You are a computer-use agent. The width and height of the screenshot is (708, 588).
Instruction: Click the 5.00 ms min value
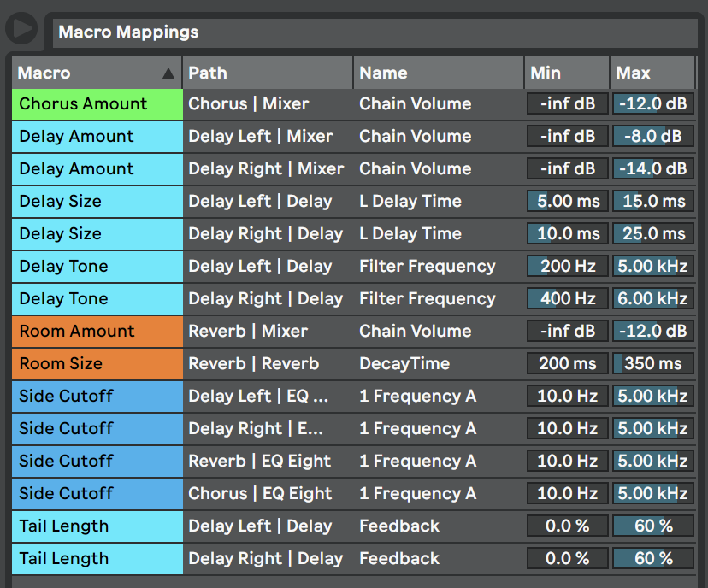(x=568, y=202)
